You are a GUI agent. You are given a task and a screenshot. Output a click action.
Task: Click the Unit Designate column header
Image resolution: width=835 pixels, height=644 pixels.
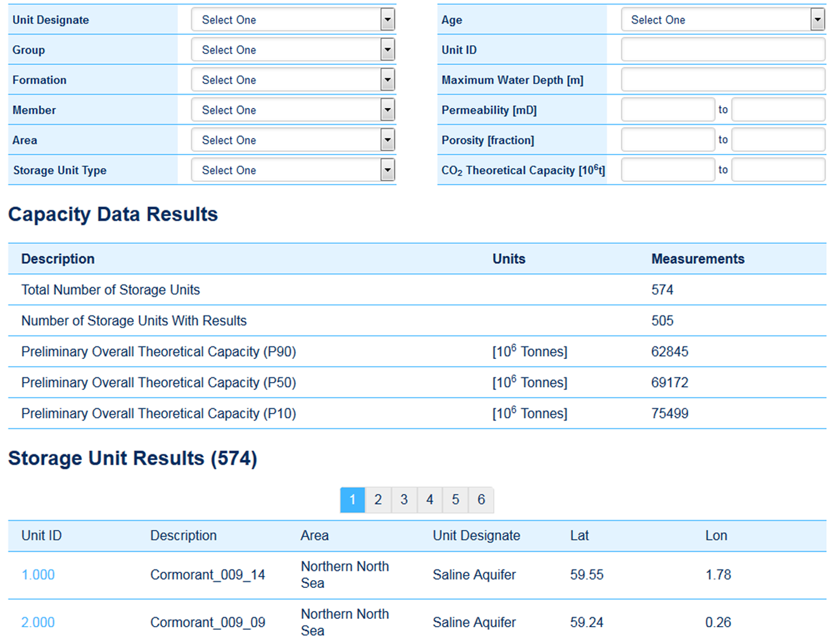click(x=477, y=535)
